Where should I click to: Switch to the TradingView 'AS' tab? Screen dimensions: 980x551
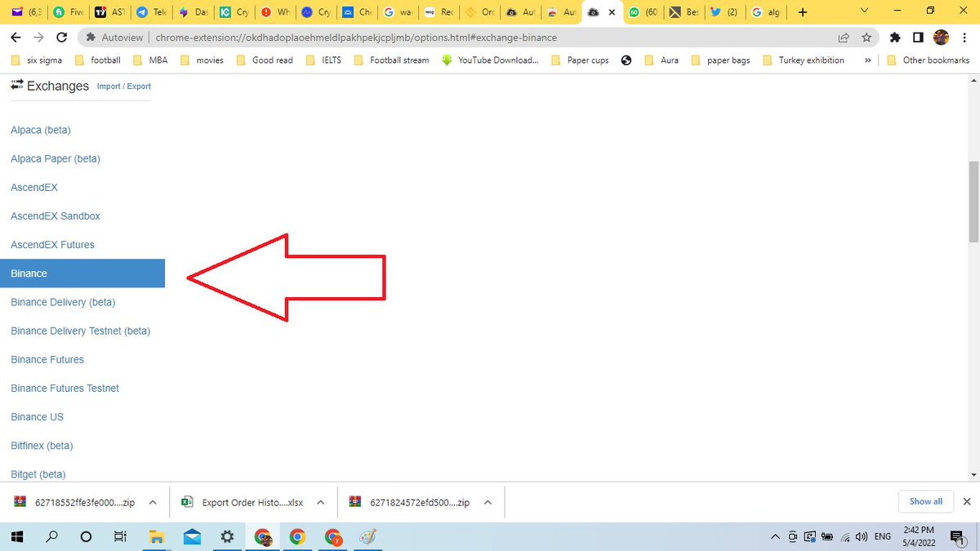(x=109, y=12)
